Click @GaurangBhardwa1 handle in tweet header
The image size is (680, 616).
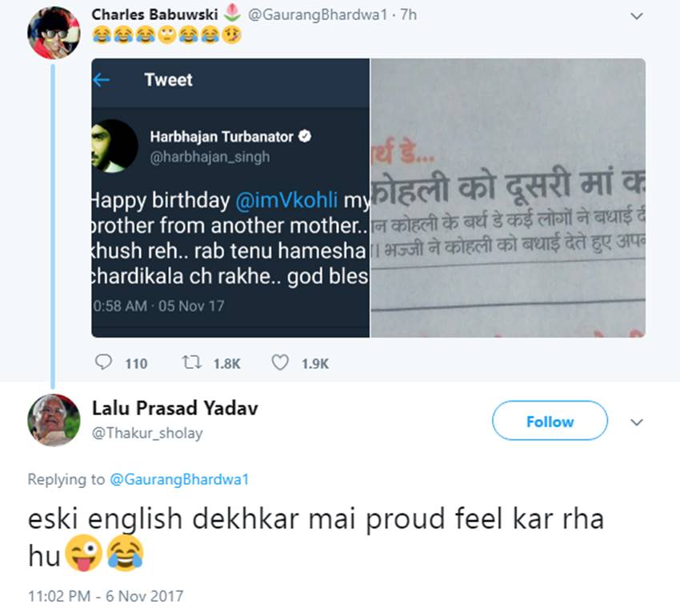[x=318, y=14]
